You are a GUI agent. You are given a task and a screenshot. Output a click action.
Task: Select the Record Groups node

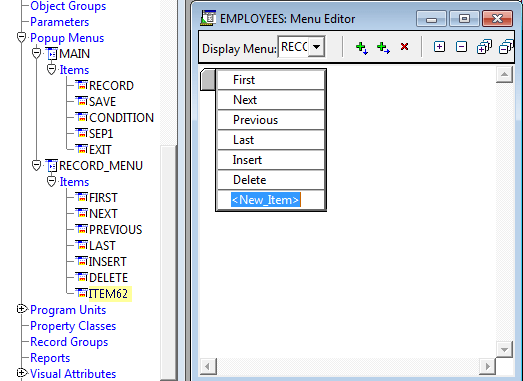69,342
